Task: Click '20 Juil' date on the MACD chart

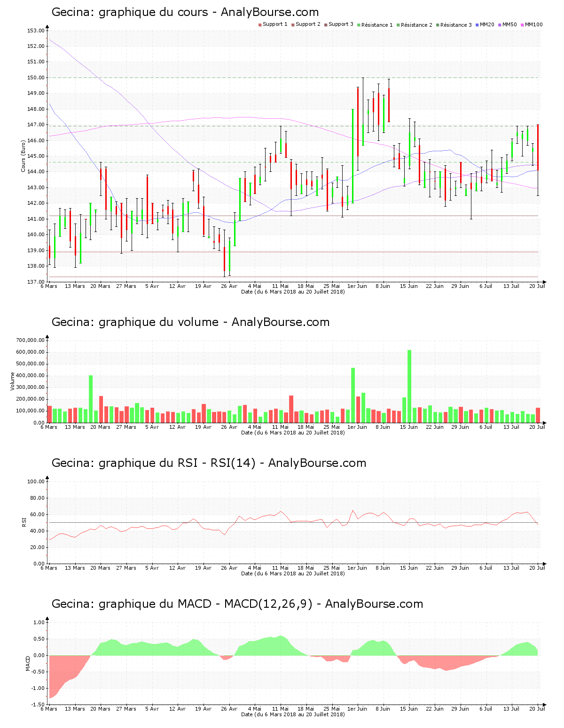Action: (537, 709)
